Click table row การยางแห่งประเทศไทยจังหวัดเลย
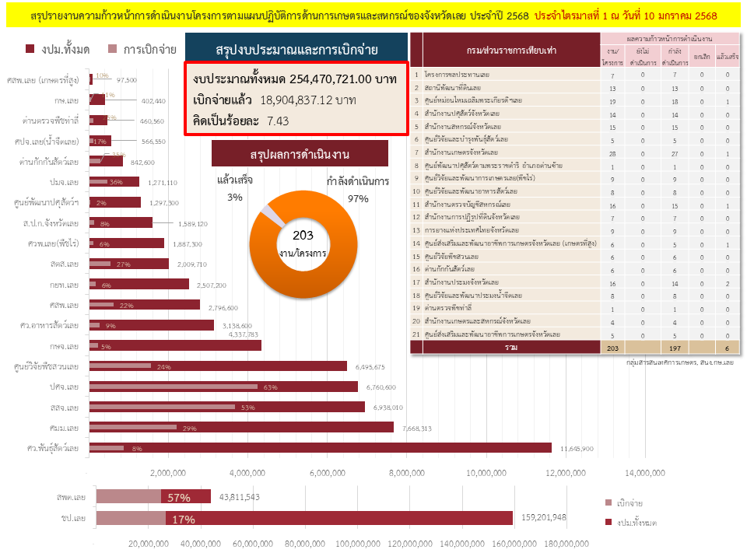The width and height of the screenshot is (747, 560). click(x=575, y=230)
